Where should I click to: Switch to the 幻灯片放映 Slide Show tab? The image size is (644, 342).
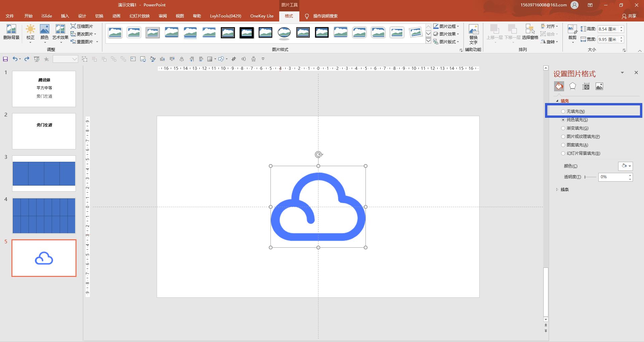pos(140,16)
